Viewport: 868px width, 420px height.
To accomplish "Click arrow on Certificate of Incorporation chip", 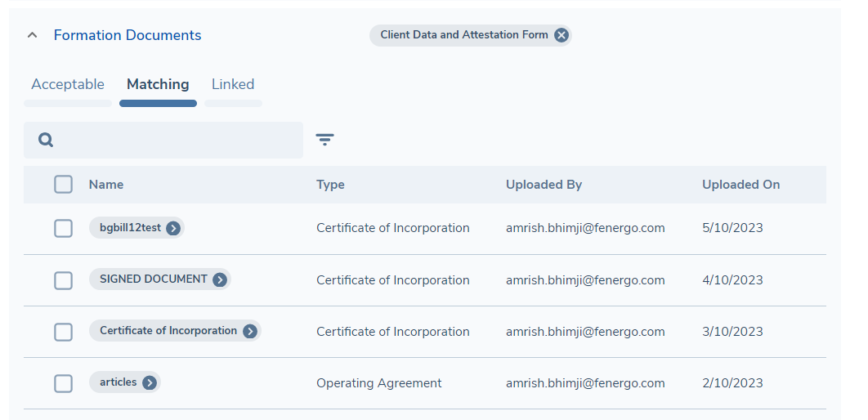I will click(x=250, y=332).
